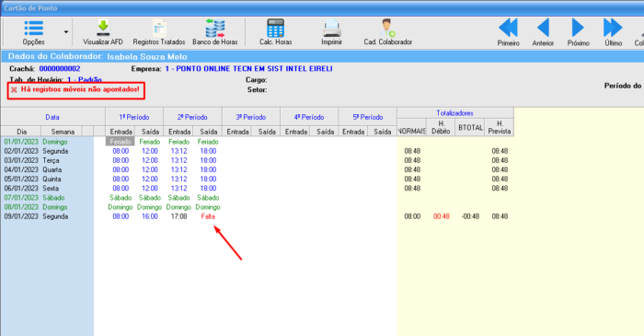Screen dimensions: 644x336
Task: Click the Data column header
Action: coord(52,117)
